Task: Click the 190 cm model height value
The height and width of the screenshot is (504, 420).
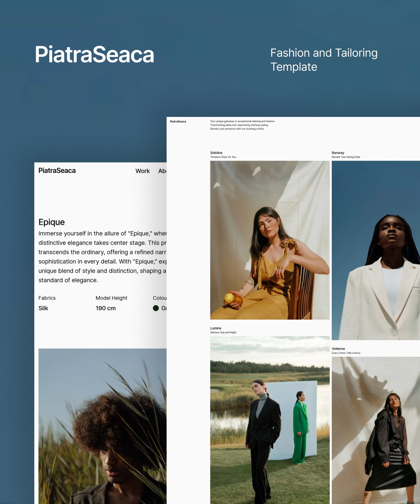Action: click(106, 308)
